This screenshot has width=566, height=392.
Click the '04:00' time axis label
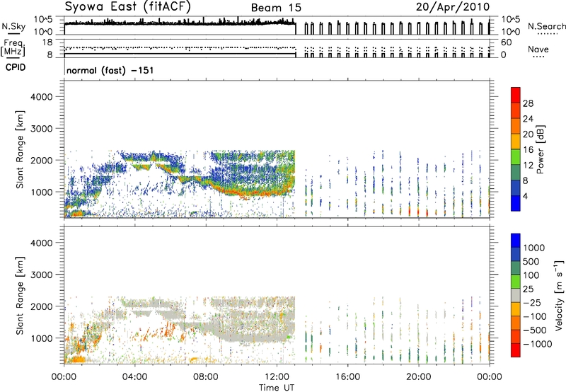click(134, 377)
